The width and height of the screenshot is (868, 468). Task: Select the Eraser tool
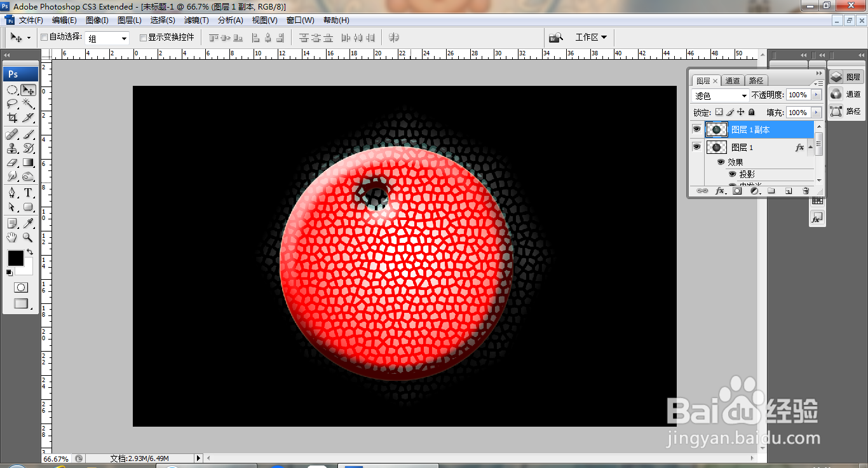point(12,163)
